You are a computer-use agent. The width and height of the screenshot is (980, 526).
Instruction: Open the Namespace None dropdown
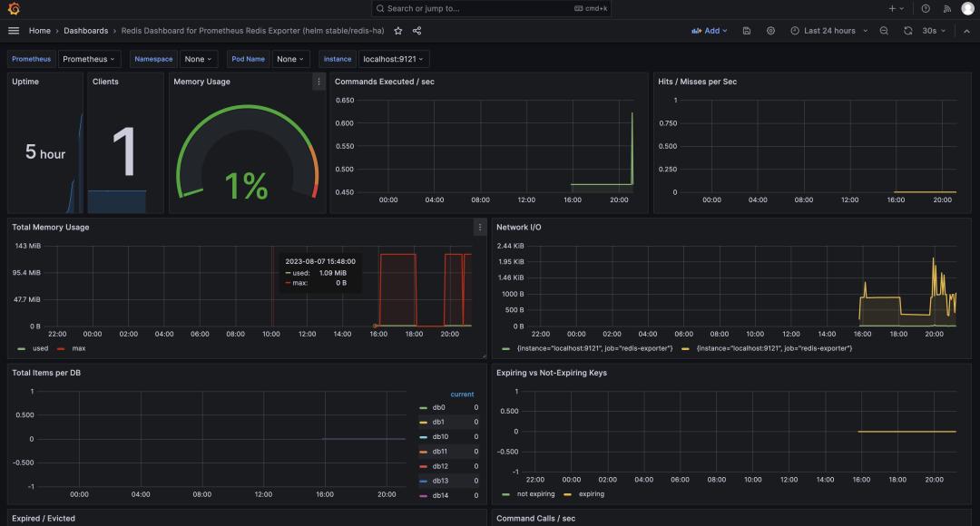(199, 59)
